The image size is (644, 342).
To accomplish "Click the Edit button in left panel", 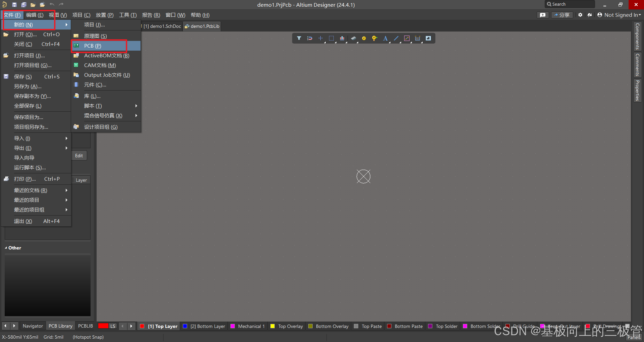I will click(79, 156).
